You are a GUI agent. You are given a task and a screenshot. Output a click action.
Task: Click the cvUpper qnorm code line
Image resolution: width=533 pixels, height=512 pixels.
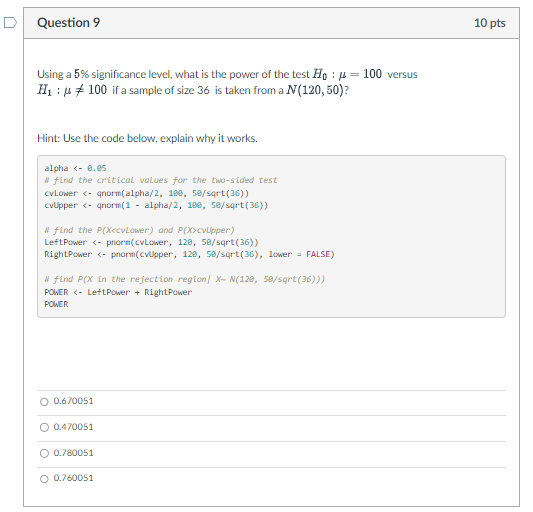click(156, 205)
